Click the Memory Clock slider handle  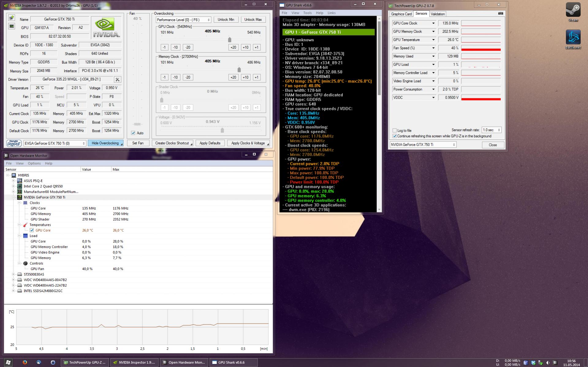point(239,69)
